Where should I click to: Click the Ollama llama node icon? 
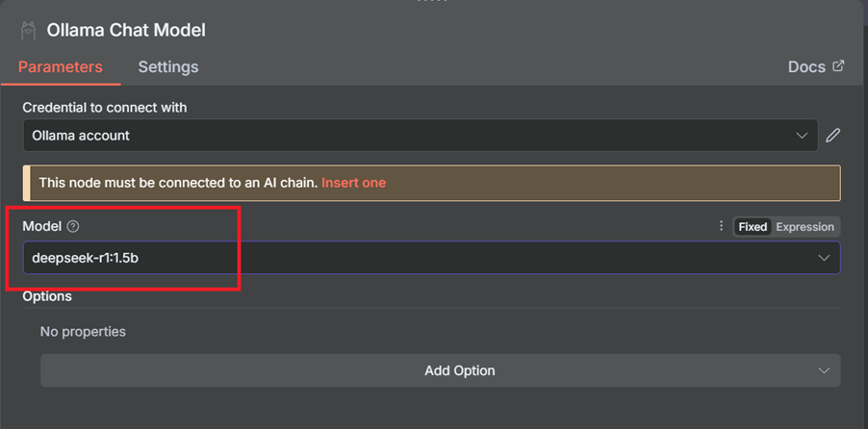28,30
